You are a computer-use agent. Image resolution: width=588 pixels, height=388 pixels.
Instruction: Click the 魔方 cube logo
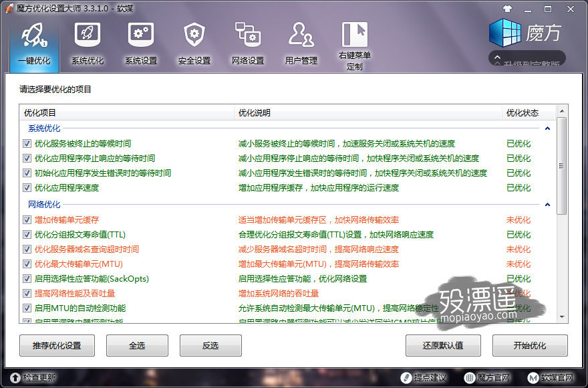pyautogui.click(x=504, y=33)
